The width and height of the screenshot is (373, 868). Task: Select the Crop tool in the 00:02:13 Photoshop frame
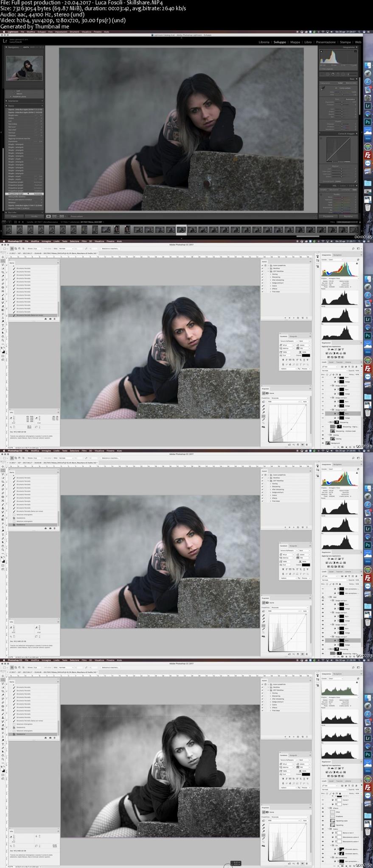3,482
